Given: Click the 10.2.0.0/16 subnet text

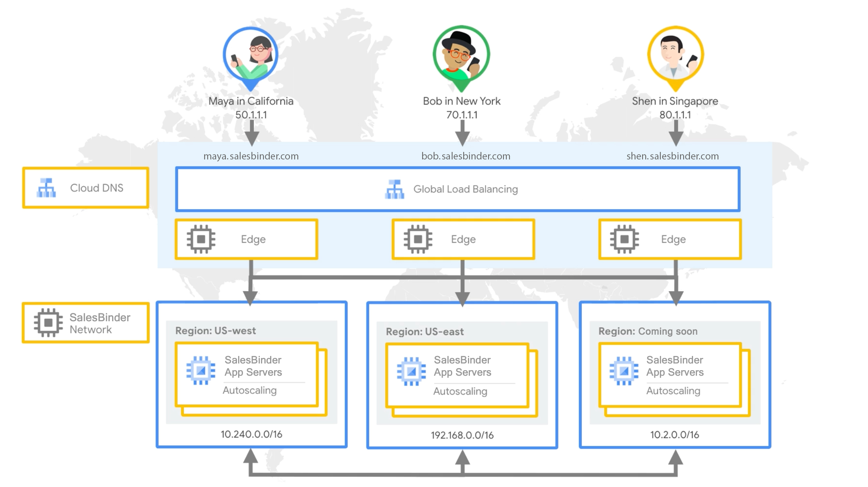Looking at the screenshot, I should (x=674, y=435).
